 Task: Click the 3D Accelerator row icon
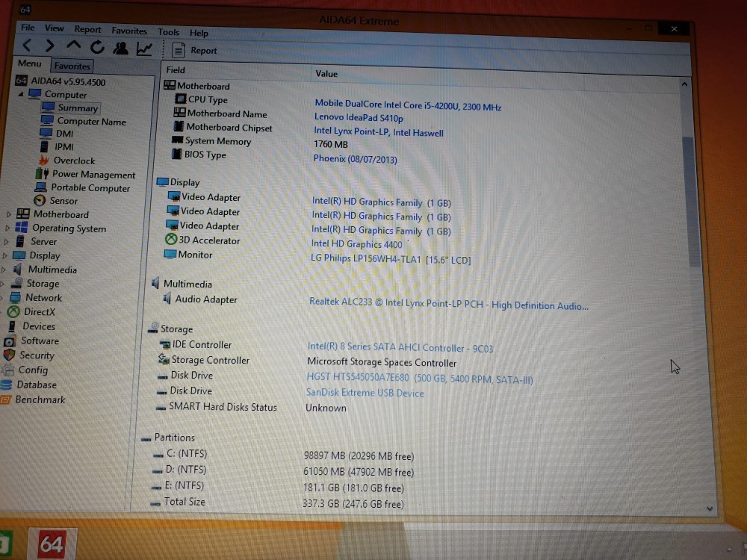point(170,239)
